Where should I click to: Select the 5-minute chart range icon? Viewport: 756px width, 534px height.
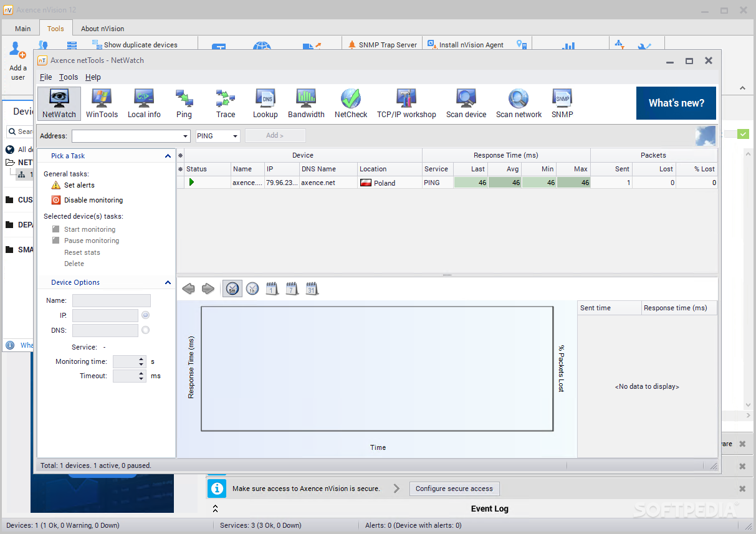tap(232, 288)
